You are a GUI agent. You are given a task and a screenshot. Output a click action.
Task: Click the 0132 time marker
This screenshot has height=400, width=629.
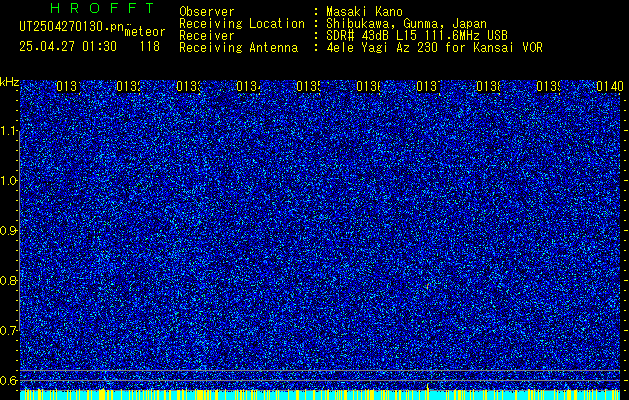(x=129, y=86)
